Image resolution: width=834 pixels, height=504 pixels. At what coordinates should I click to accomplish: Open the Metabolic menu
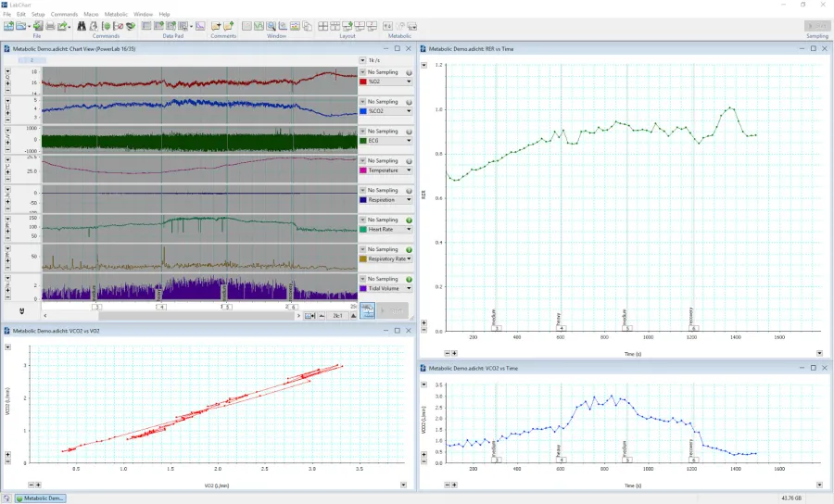pyautogui.click(x=116, y=15)
